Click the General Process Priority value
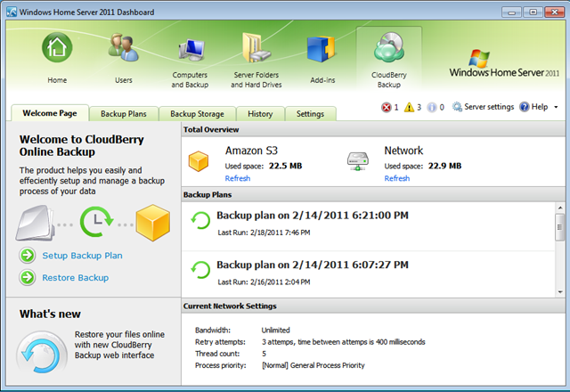 pos(313,365)
